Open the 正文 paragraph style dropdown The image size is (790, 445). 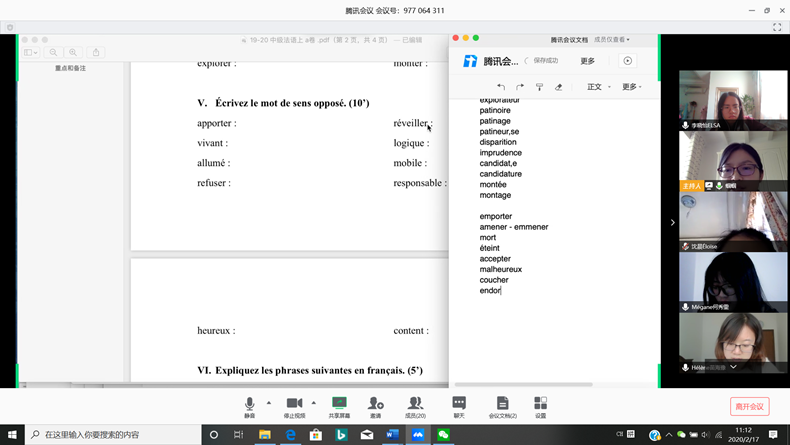tap(597, 87)
